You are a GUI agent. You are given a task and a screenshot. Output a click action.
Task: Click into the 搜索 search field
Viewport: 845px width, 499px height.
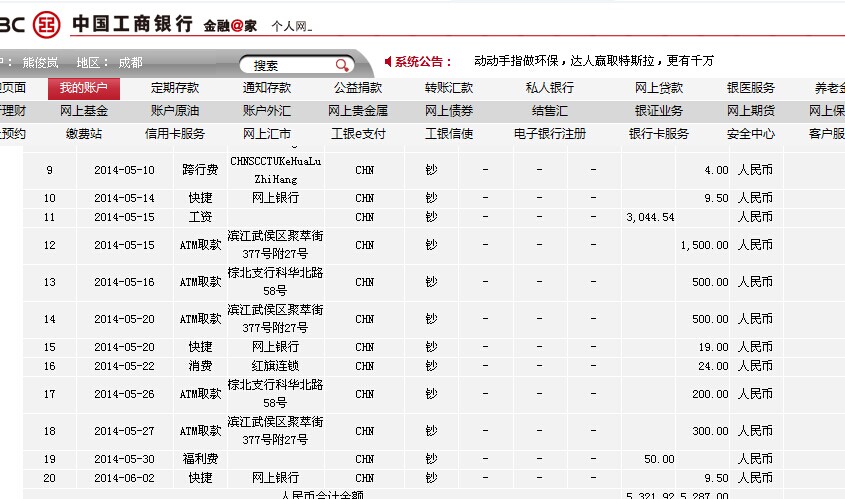pyautogui.click(x=290, y=65)
